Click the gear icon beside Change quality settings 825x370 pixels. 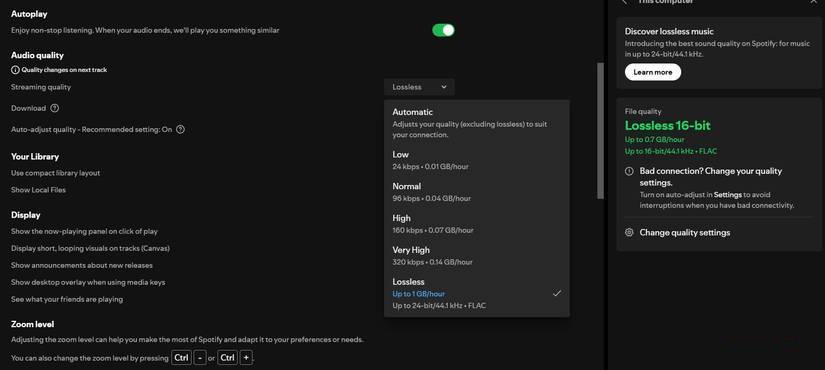pos(629,232)
